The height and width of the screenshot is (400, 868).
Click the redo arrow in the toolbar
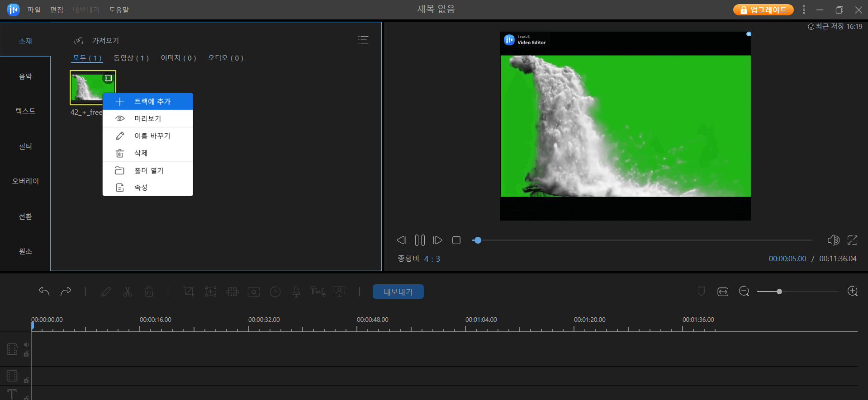pyautogui.click(x=66, y=292)
